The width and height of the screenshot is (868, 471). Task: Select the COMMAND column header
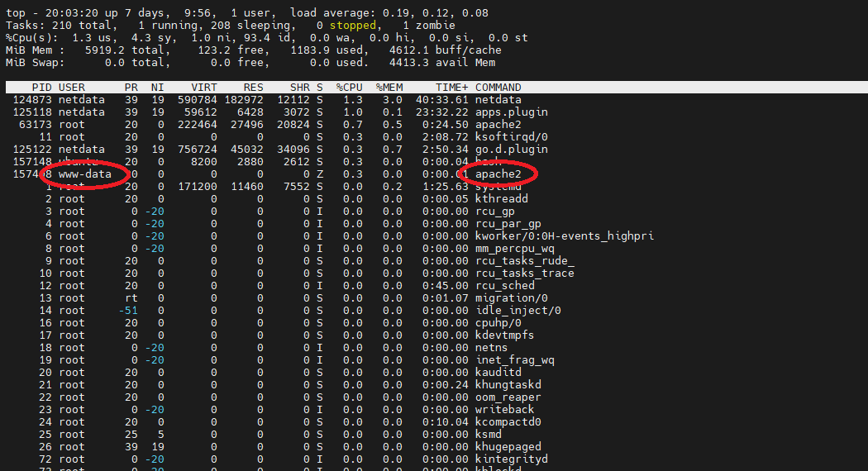click(498, 88)
